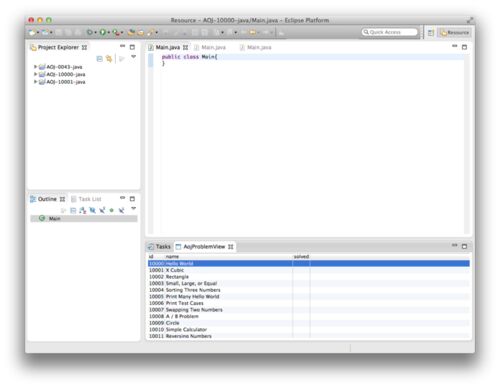The height and width of the screenshot is (388, 500).
Task: Expand the AOJ-0043-java project
Action: tap(35, 67)
